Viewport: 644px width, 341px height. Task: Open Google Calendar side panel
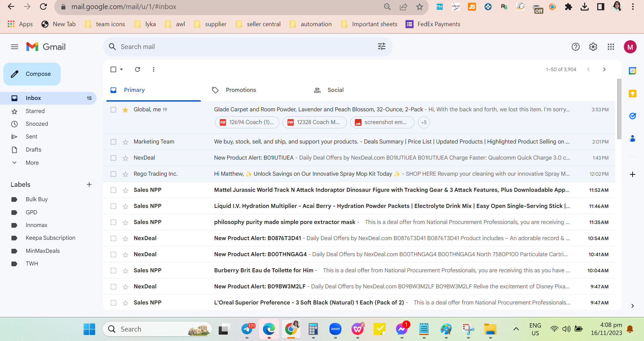point(633,71)
